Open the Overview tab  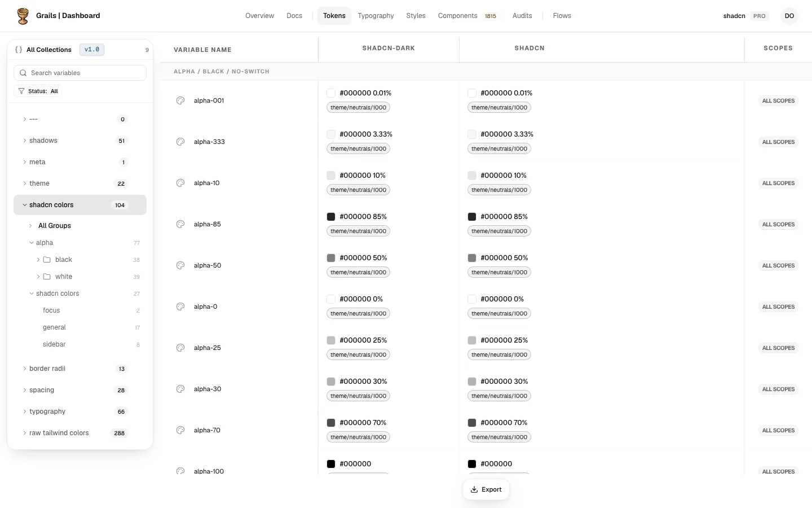click(x=259, y=16)
